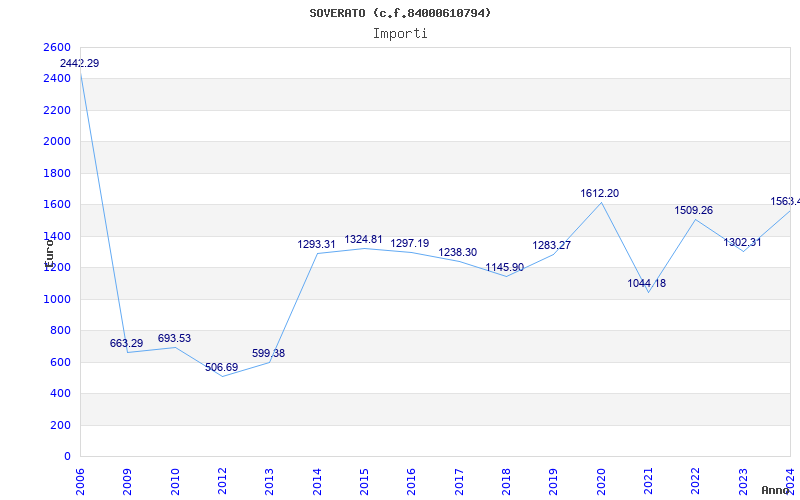Click the Anno axis title
This screenshot has height=500, width=800.
pyautogui.click(x=776, y=491)
